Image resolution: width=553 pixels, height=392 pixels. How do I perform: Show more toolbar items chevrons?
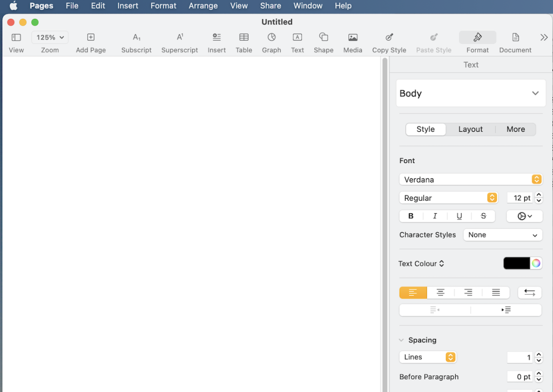tap(544, 37)
